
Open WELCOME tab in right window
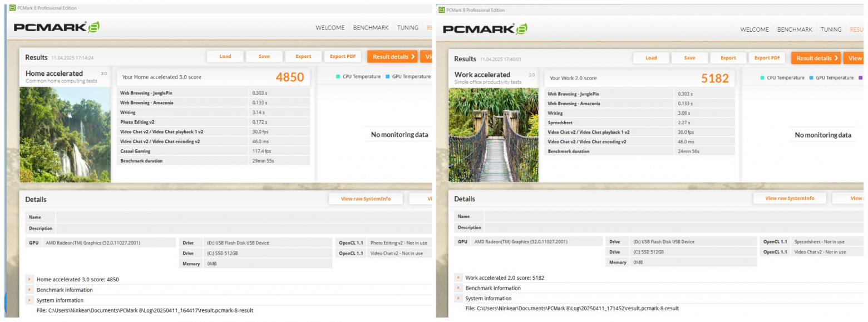[x=754, y=30]
